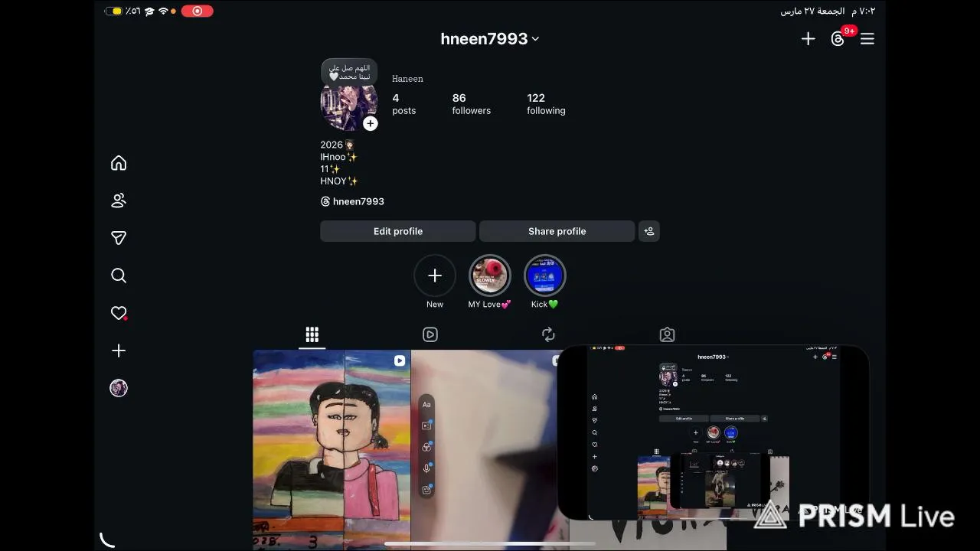The image size is (980, 551).
Task: Expand the hneen7993 account switcher
Action: click(x=490, y=39)
